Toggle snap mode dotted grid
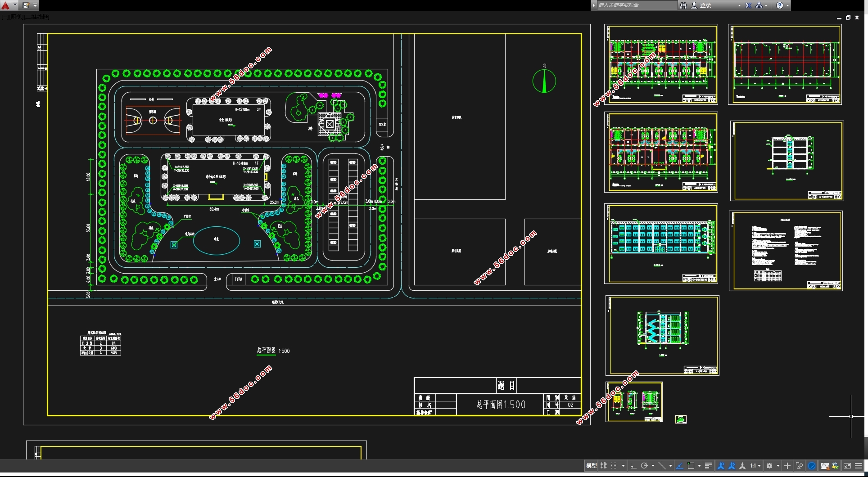Viewport: 868px width, 477px height. click(x=614, y=466)
